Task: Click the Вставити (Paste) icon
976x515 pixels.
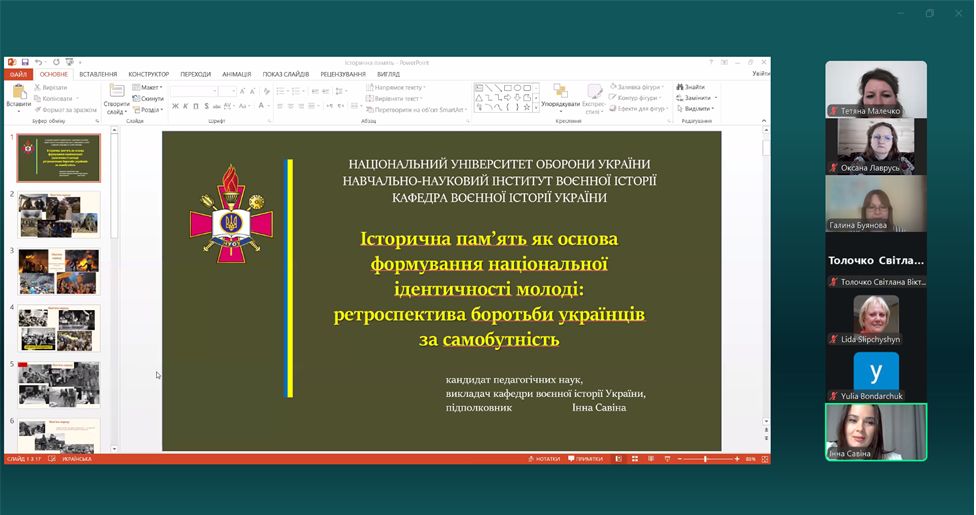Action: (18, 92)
